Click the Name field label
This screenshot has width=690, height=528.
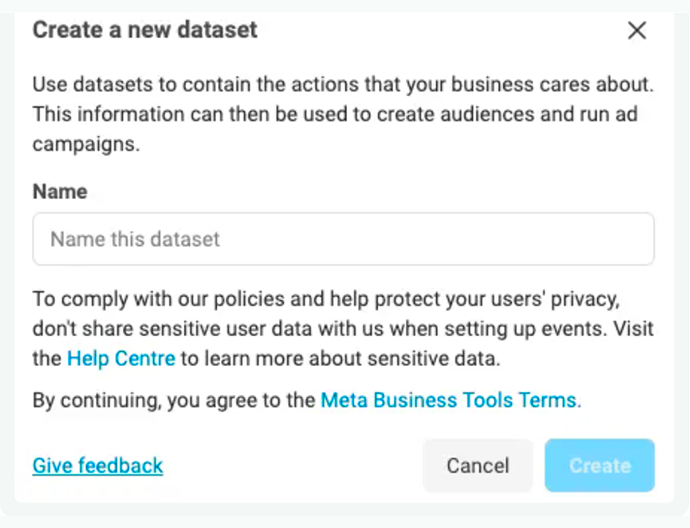[x=60, y=192]
